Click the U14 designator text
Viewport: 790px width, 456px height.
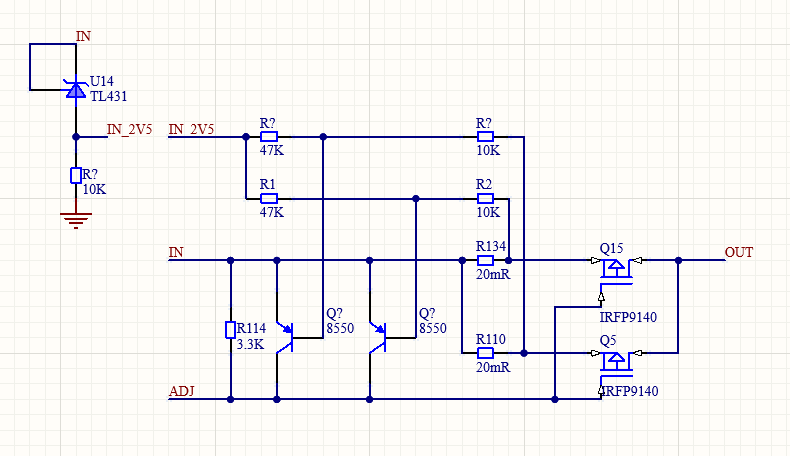pos(101,81)
